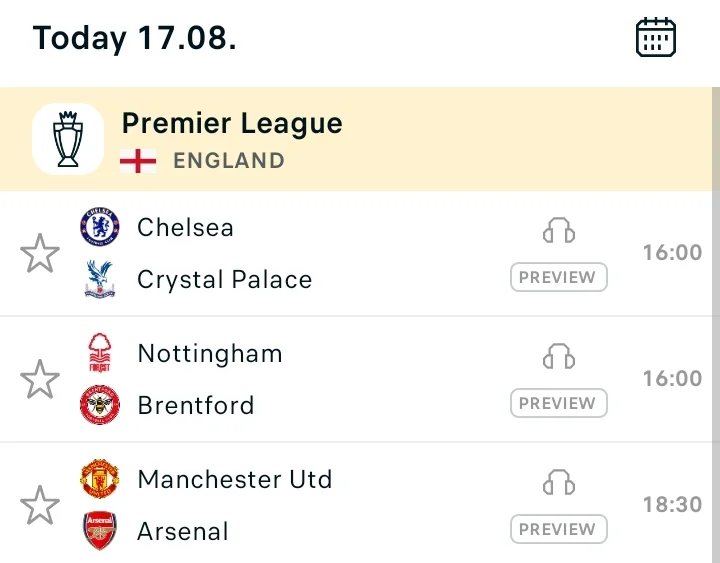This screenshot has height=563, width=720.
Task: Tap the Arsenal club crest
Action: point(100,531)
